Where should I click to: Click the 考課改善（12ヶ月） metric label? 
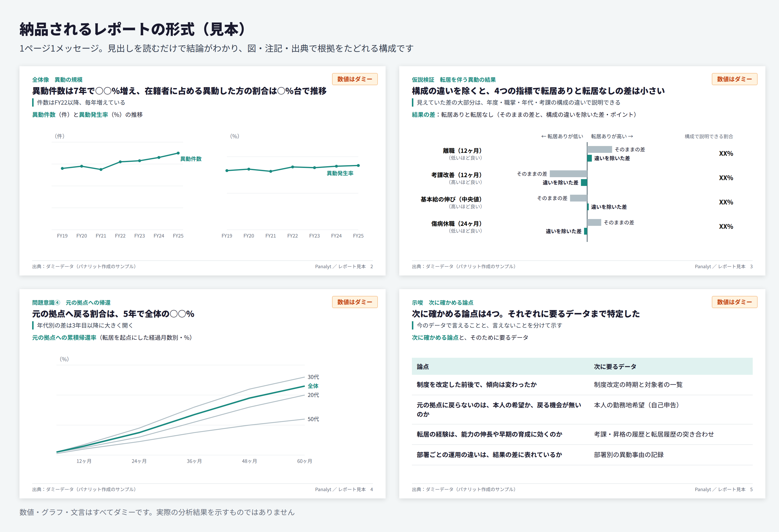[x=456, y=175]
